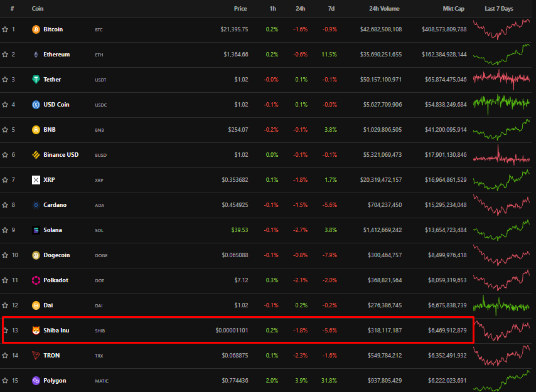Sort by 1h change header

(273, 9)
